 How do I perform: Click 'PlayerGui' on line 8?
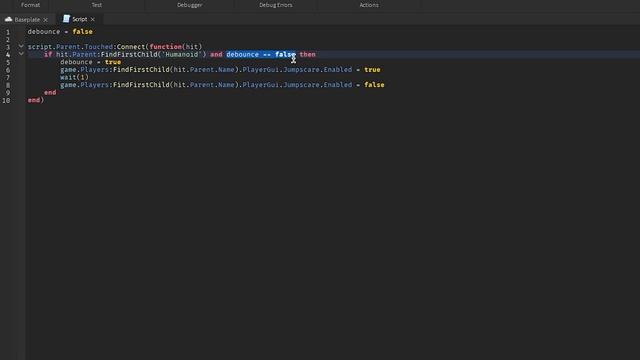[x=261, y=85]
